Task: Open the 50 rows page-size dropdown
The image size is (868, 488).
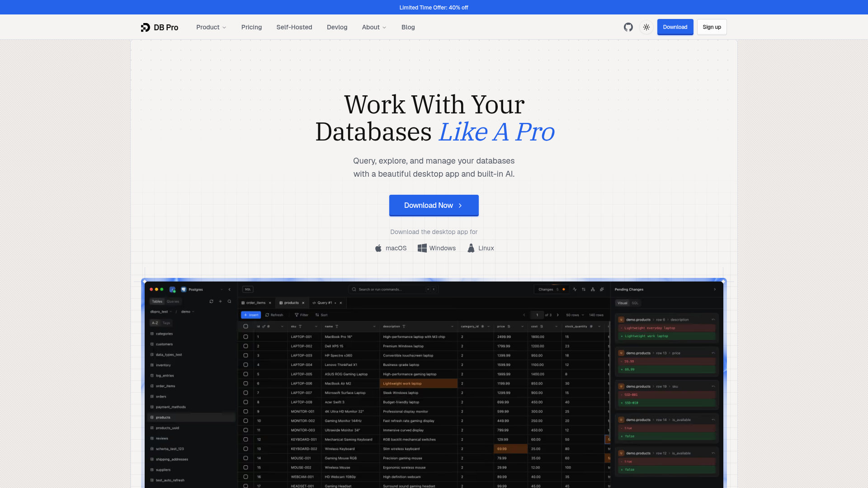Action: click(575, 315)
